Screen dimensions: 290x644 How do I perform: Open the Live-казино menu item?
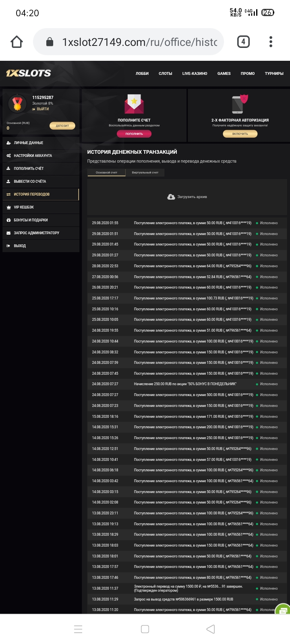click(x=195, y=74)
